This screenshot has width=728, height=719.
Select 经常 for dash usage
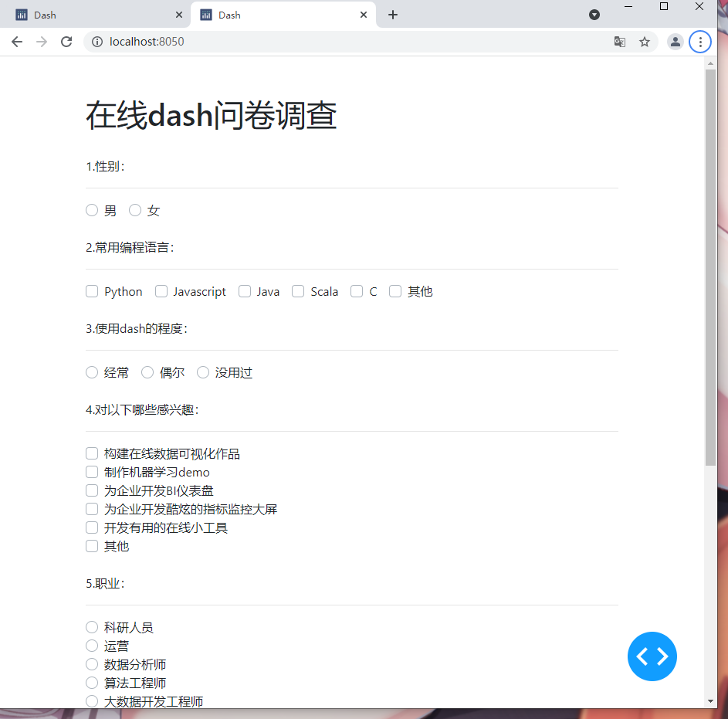click(x=92, y=372)
